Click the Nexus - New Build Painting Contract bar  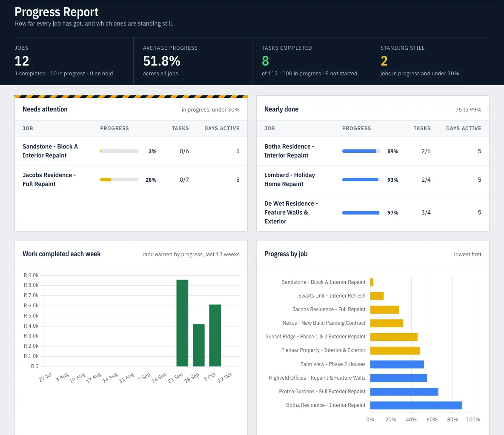[x=387, y=323]
